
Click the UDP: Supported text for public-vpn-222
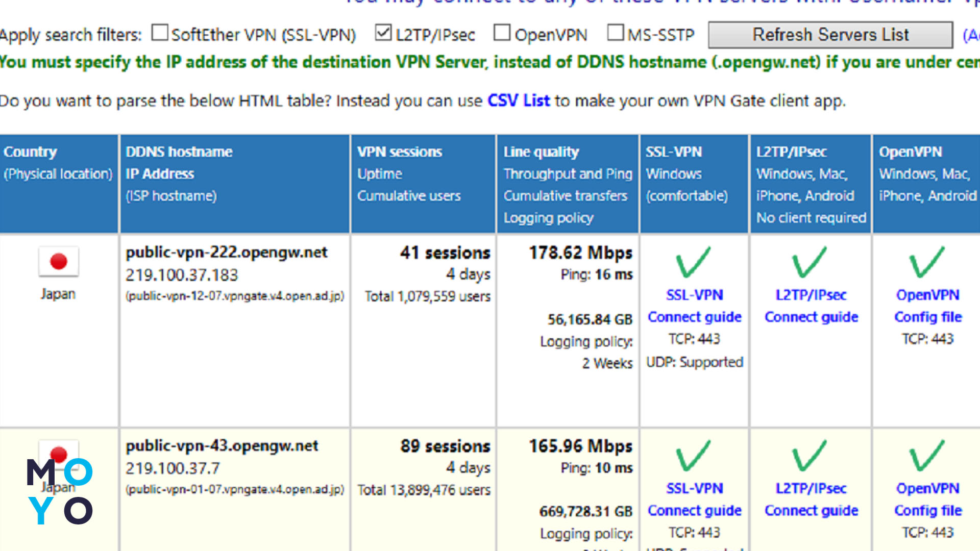695,362
